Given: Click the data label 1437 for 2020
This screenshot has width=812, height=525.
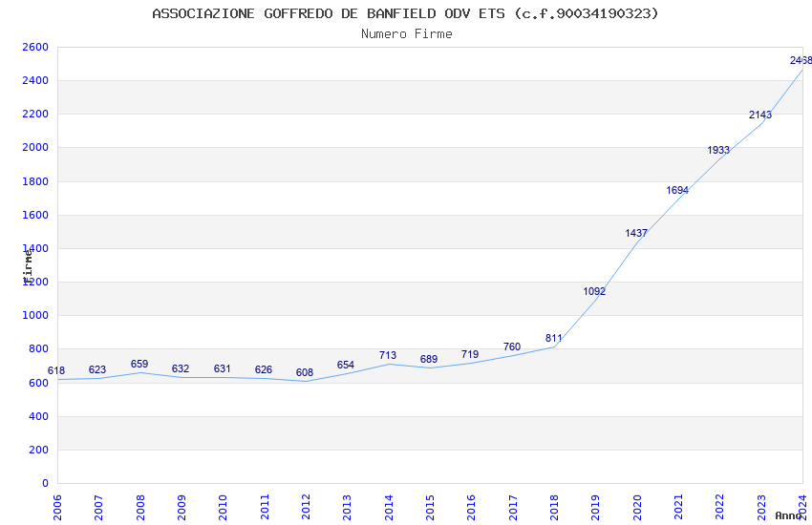Looking at the screenshot, I should 636,233.
